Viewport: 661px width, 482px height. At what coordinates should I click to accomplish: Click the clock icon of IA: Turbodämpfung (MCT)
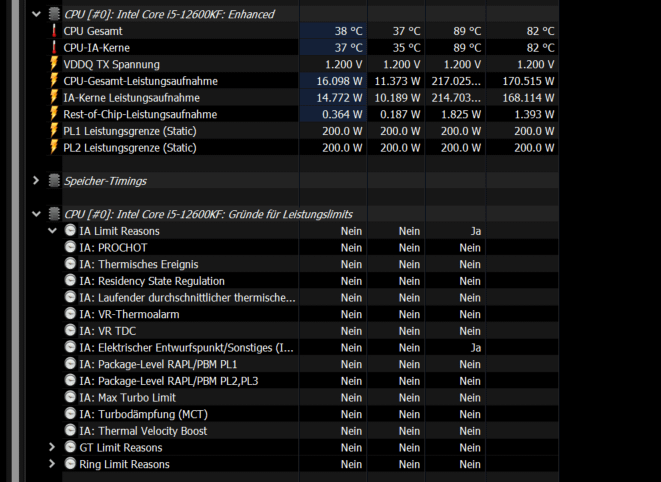click(70, 414)
